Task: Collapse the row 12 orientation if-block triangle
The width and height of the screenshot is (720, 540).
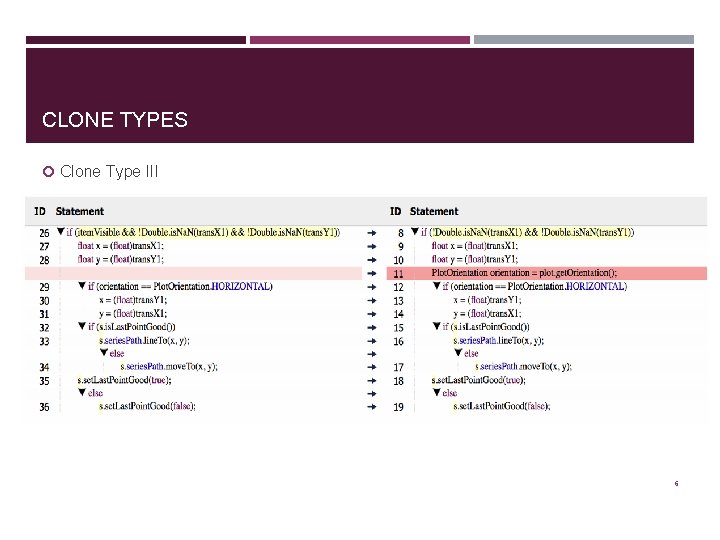Action: [x=437, y=286]
